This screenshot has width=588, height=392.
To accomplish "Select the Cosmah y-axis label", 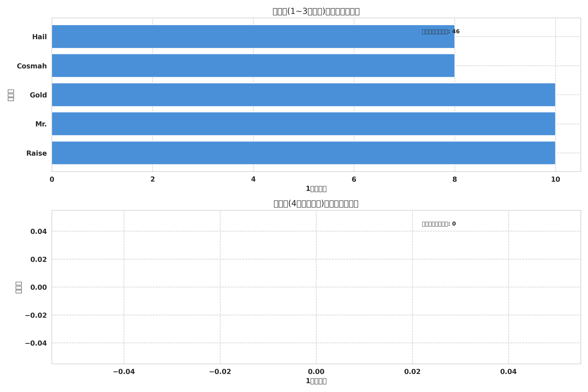I will (32, 66).
